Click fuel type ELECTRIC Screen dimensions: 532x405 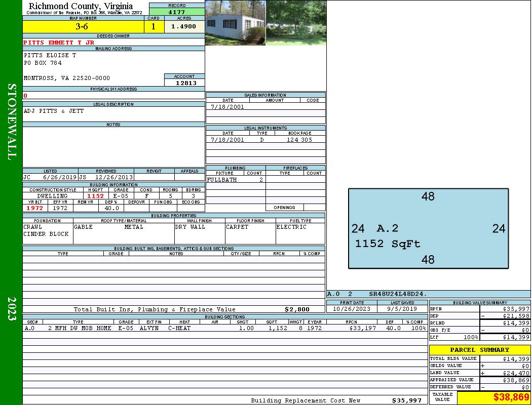click(x=291, y=227)
